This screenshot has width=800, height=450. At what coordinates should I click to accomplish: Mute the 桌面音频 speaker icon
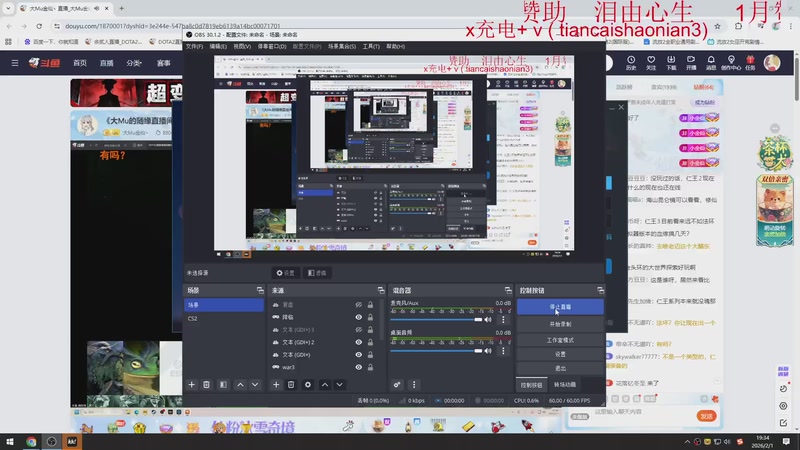pyautogui.click(x=488, y=351)
